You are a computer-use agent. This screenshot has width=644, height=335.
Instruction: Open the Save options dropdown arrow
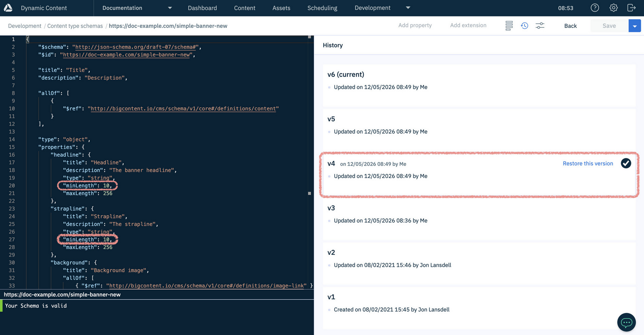pos(634,26)
